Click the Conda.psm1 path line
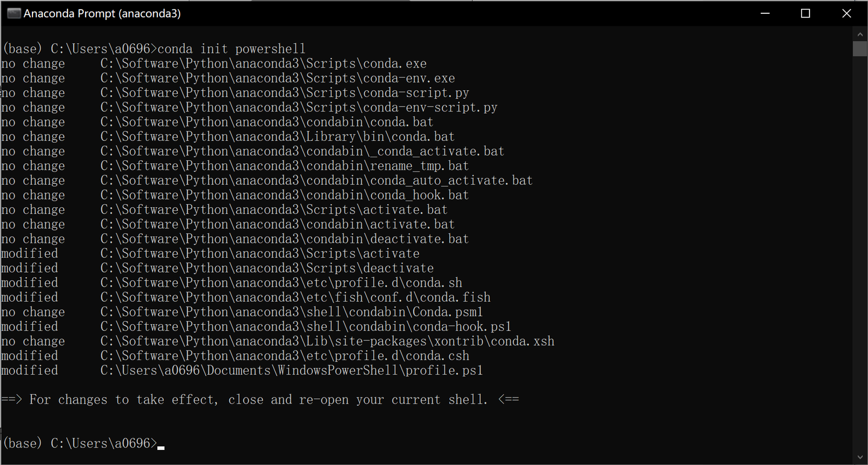The image size is (868, 465). tap(291, 312)
